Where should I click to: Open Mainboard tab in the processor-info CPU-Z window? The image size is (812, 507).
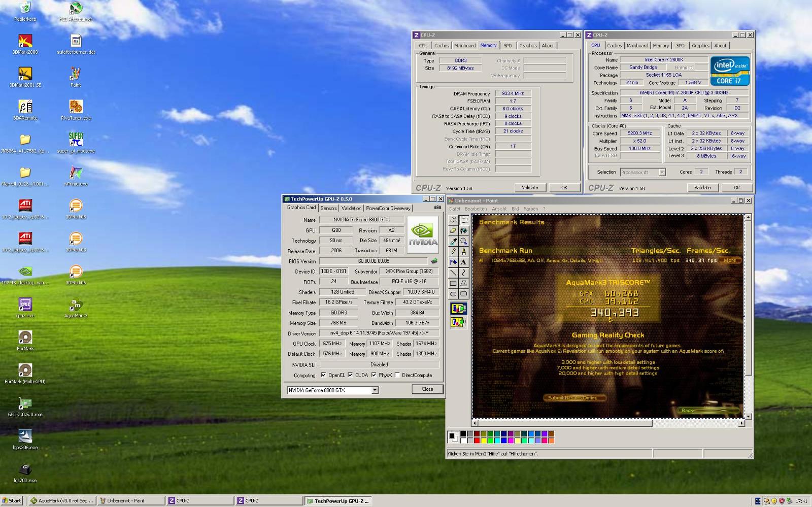click(x=637, y=46)
